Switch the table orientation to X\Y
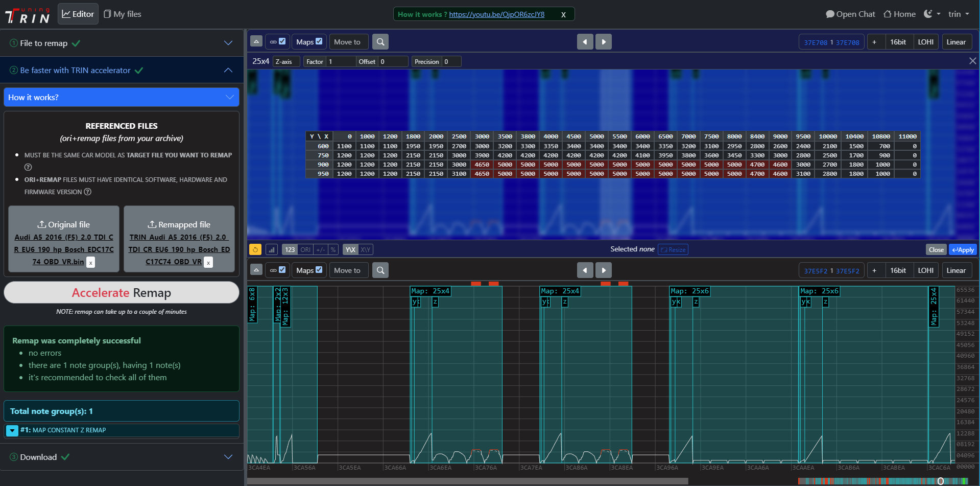980x486 pixels. pyautogui.click(x=365, y=249)
